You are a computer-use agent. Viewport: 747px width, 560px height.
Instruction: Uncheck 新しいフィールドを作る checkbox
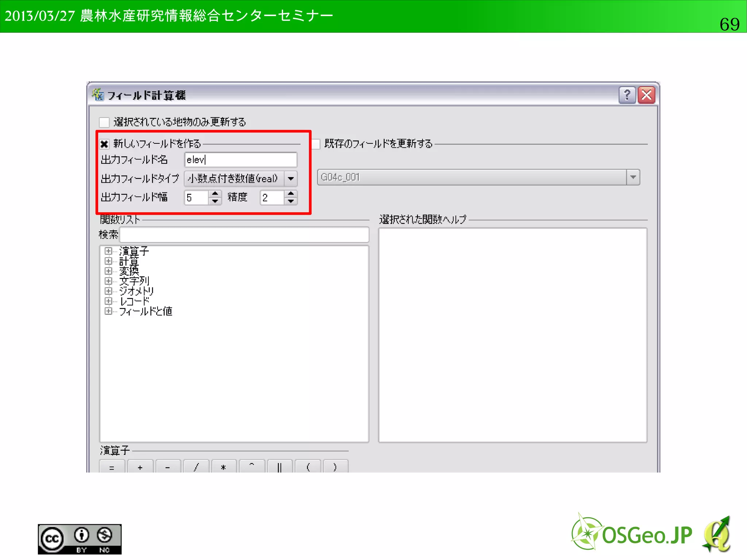(104, 144)
